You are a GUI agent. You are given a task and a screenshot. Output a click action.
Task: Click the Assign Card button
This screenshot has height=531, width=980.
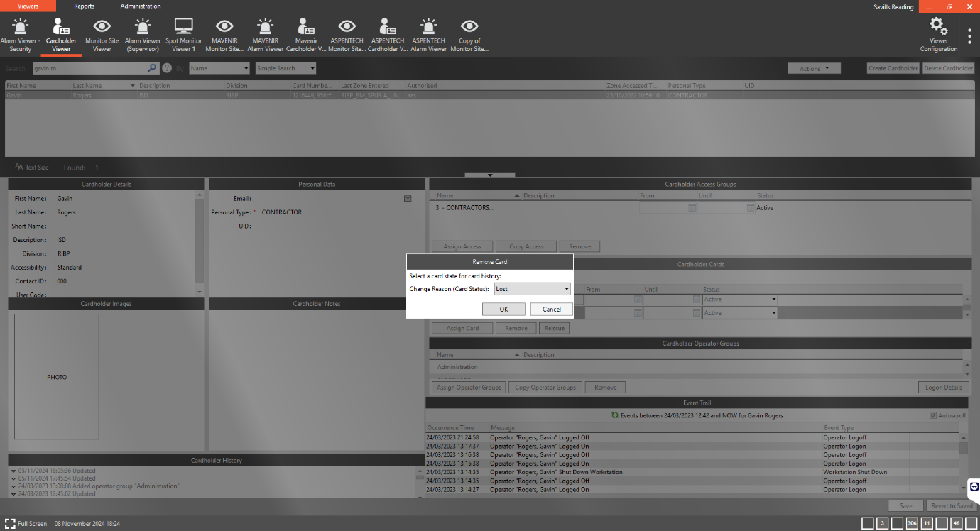462,328
